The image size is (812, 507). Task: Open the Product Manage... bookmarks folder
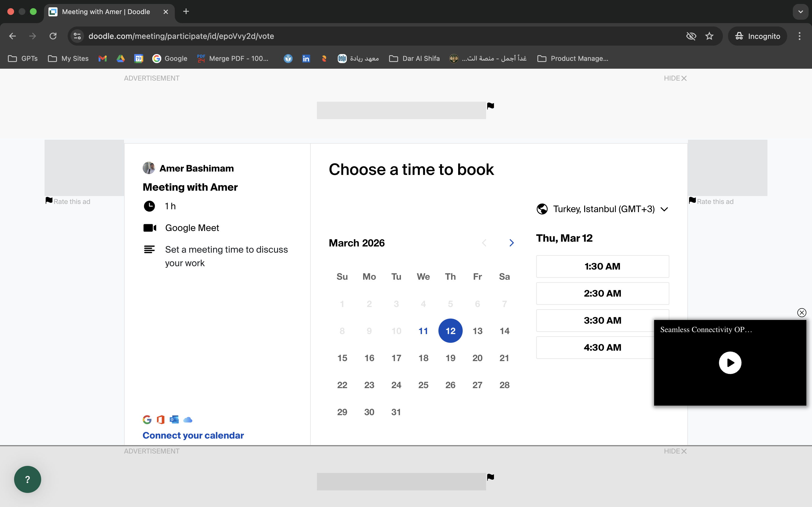point(573,58)
